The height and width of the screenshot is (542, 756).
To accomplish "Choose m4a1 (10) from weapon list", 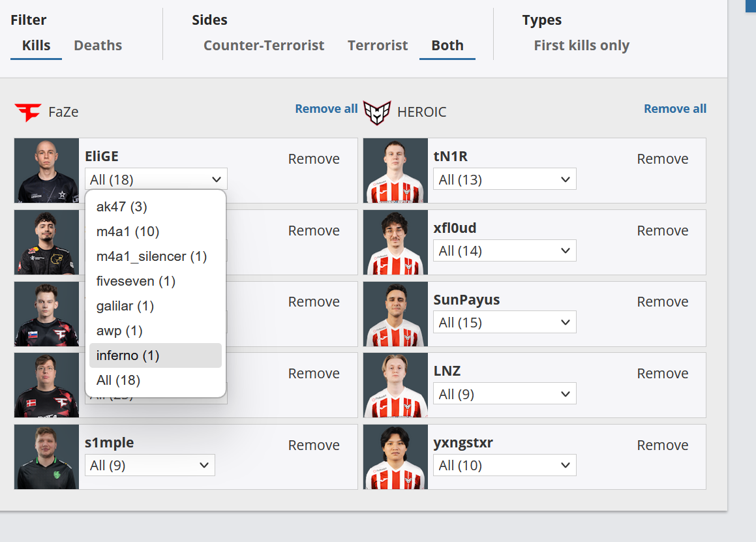I will click(128, 232).
